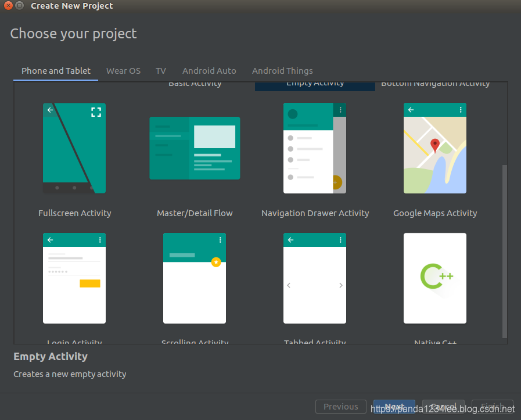Image resolution: width=521 pixels, height=420 pixels.
Task: Click the Cancel button
Action: tap(443, 407)
